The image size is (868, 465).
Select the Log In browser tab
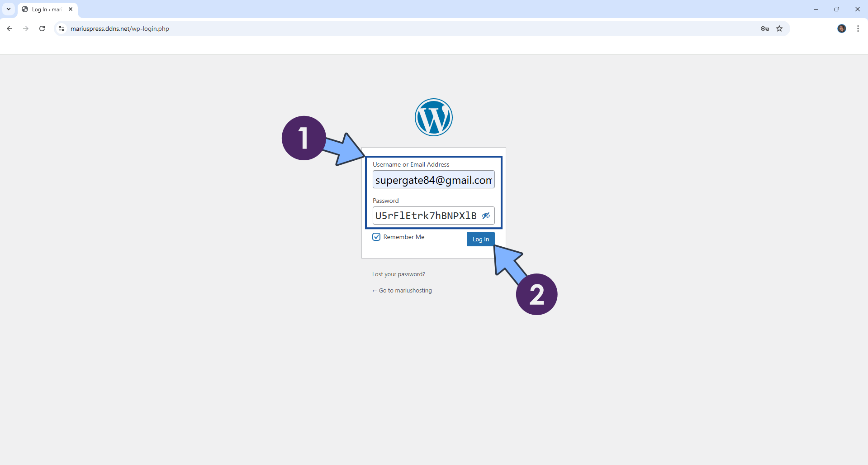[x=47, y=10]
